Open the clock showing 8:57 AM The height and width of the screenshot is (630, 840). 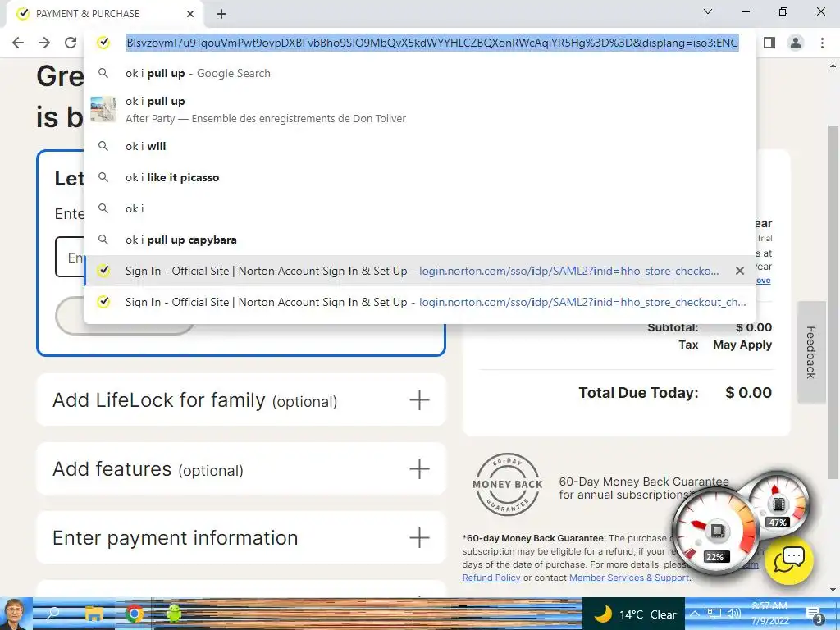769,614
